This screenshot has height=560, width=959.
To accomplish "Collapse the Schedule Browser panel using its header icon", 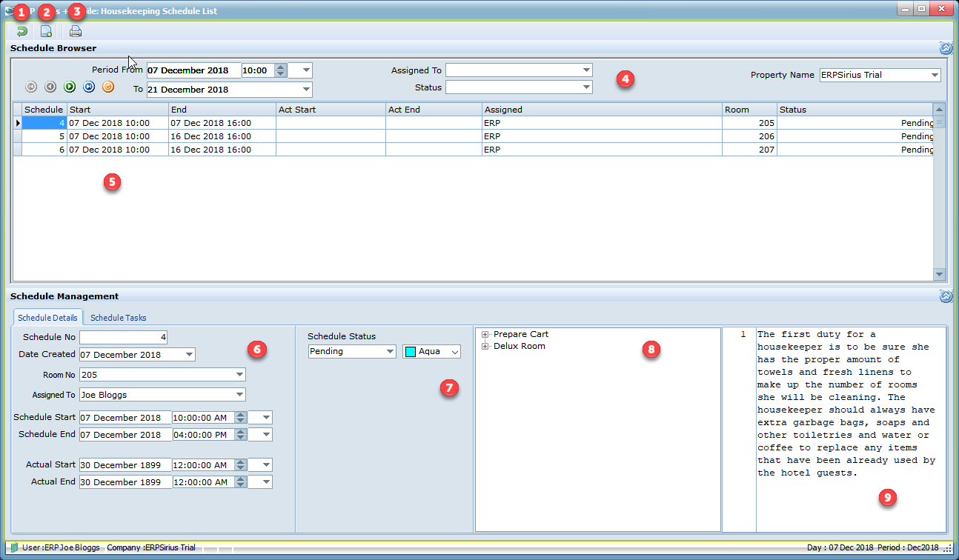I will click(946, 48).
